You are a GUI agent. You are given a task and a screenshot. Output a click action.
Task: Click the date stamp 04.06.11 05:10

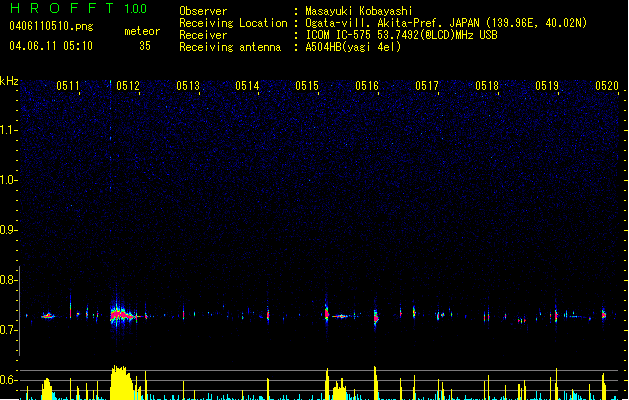click(x=51, y=46)
